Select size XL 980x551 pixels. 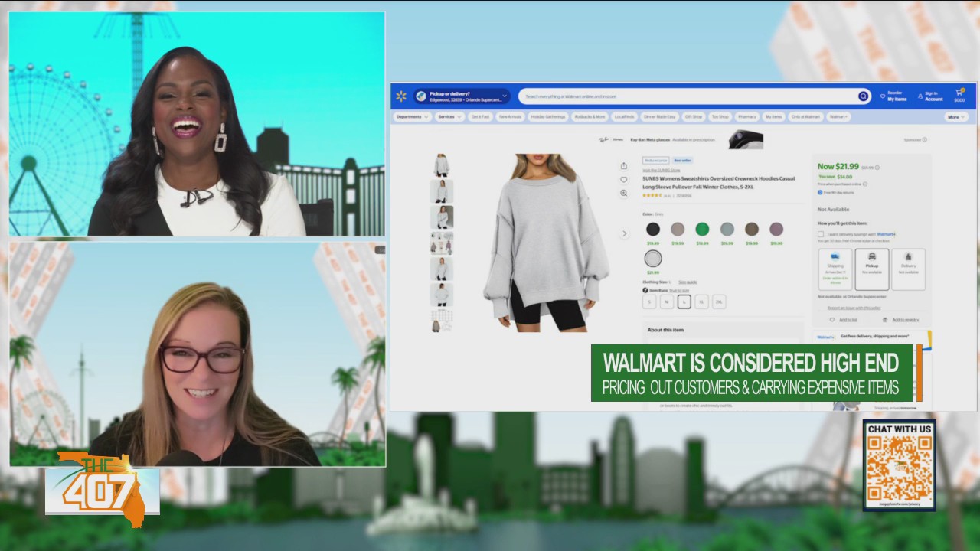coord(701,302)
